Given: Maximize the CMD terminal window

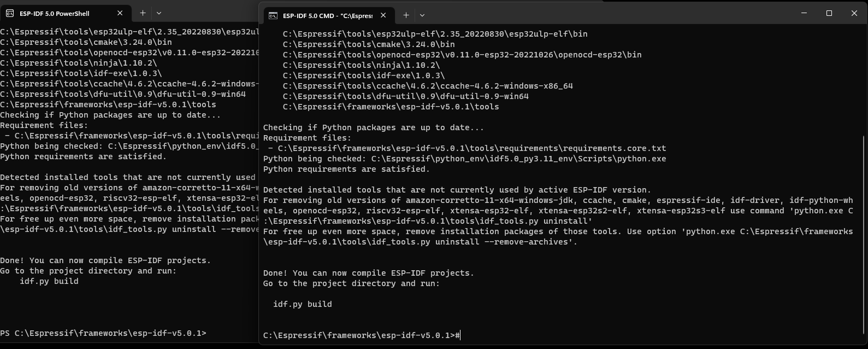Looking at the screenshot, I should pos(829,13).
